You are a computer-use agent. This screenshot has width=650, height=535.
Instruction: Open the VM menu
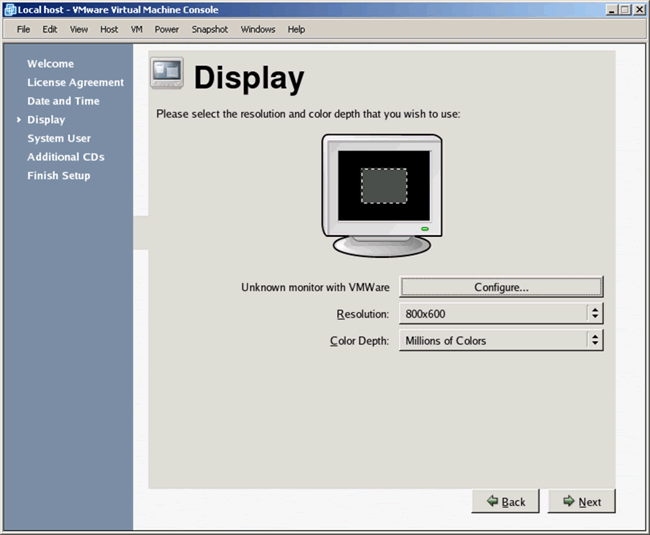tap(136, 29)
